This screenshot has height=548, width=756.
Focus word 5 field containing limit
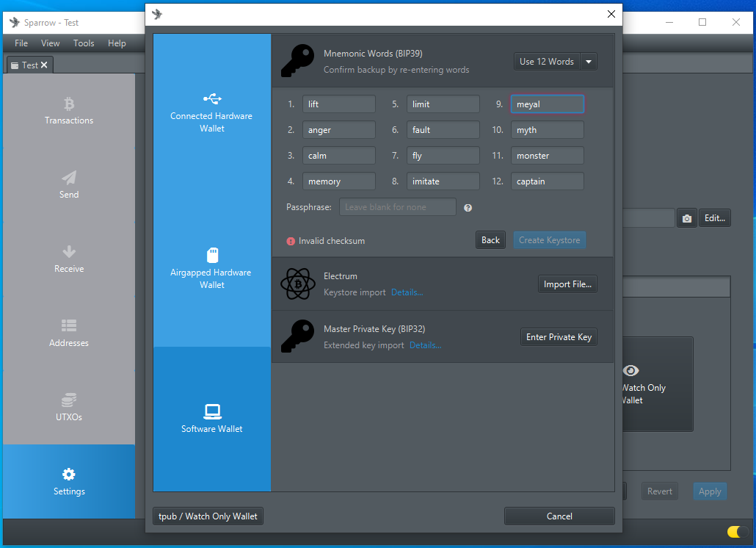443,104
